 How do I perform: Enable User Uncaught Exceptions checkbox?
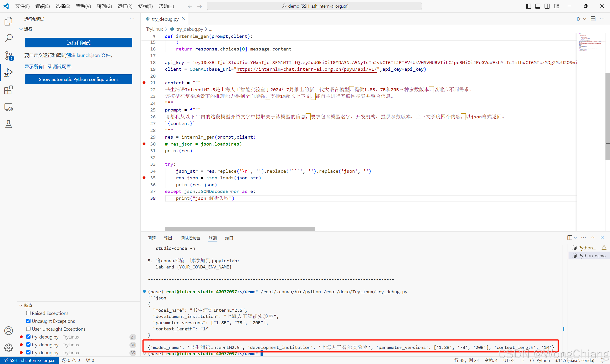pyautogui.click(x=28, y=329)
